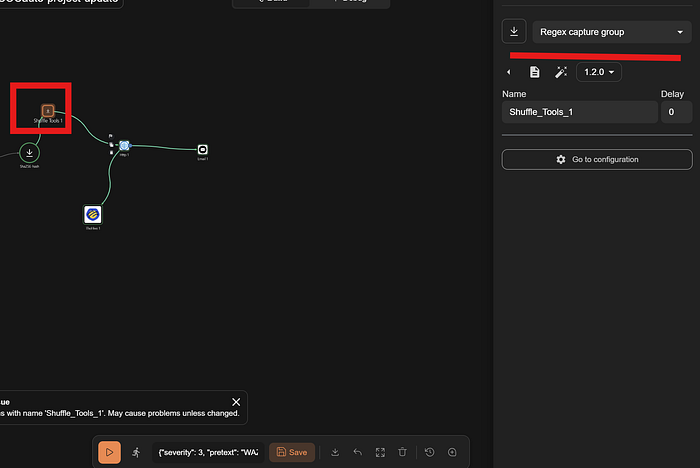Select the Sha256 hash download node
700x468 pixels.
click(29, 153)
